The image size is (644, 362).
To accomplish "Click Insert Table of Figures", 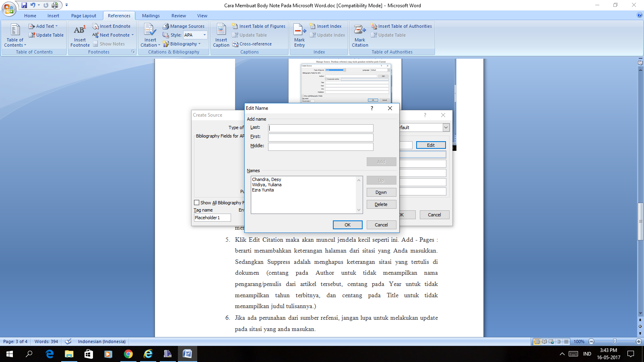I will tap(259, 26).
